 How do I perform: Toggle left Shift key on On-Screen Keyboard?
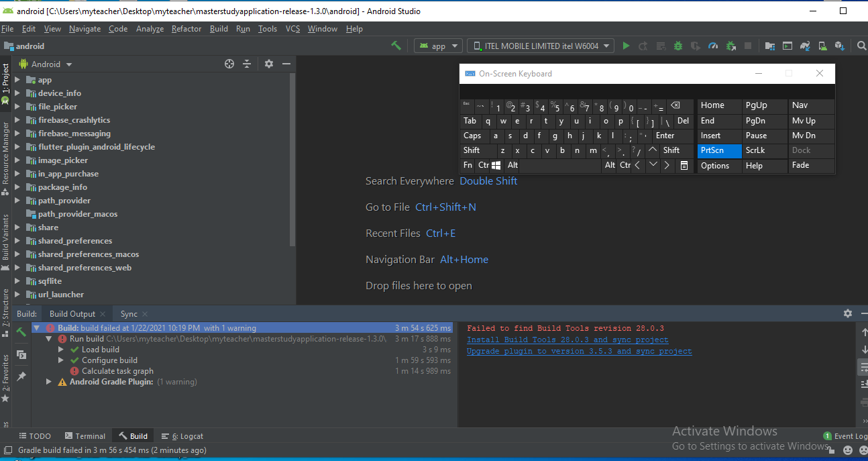(478, 150)
